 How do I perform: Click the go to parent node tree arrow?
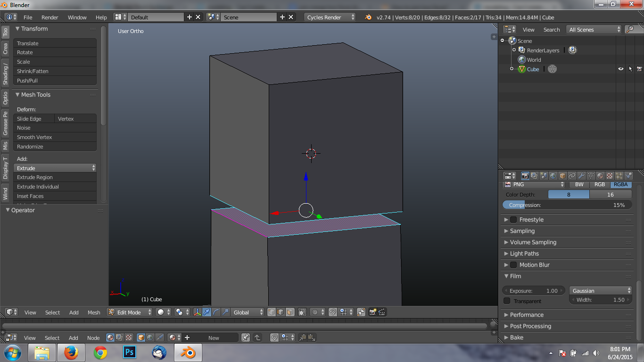click(x=257, y=337)
